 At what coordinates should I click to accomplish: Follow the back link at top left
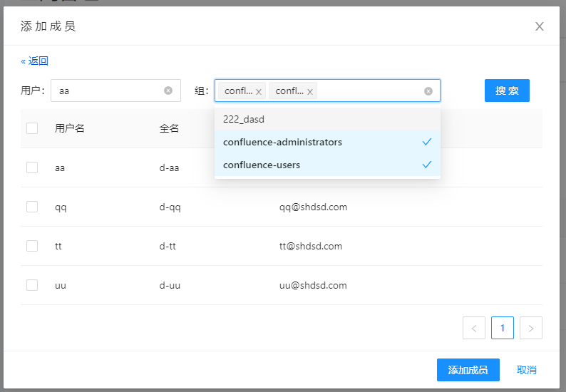(x=35, y=61)
